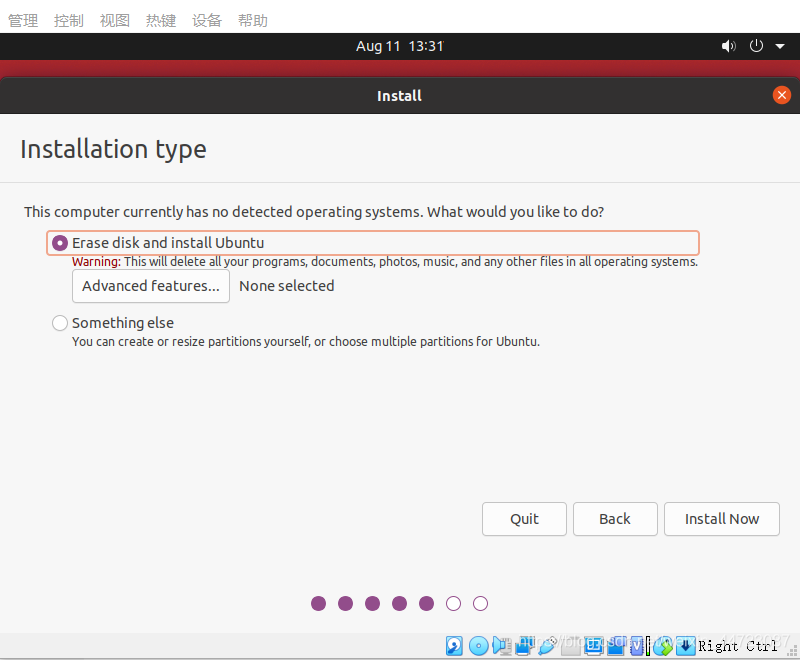The image size is (800, 660).
Task: Open the Ubuntu volume speaker icon
Action: tap(728, 46)
